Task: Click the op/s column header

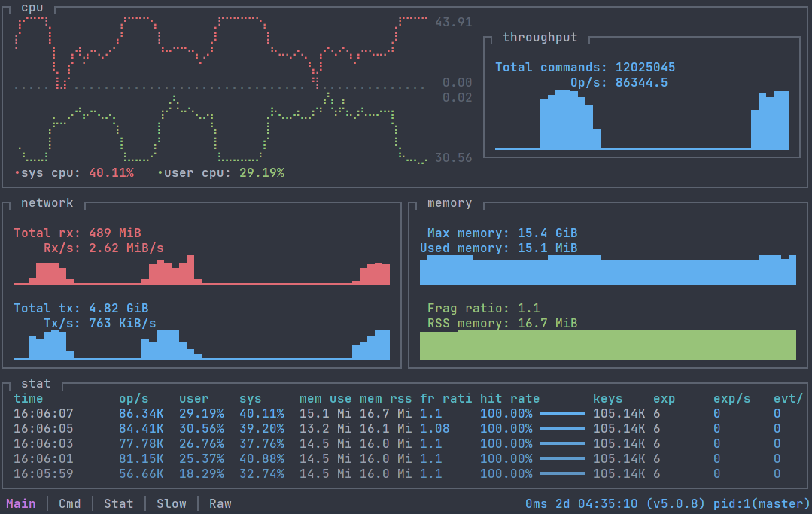Action: 134,399
